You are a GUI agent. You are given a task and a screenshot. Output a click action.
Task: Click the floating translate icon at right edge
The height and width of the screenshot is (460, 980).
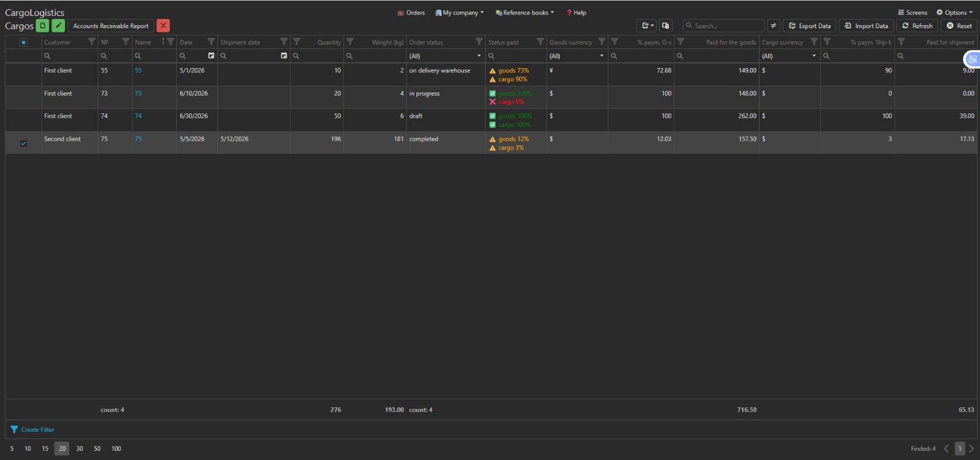[x=973, y=59]
